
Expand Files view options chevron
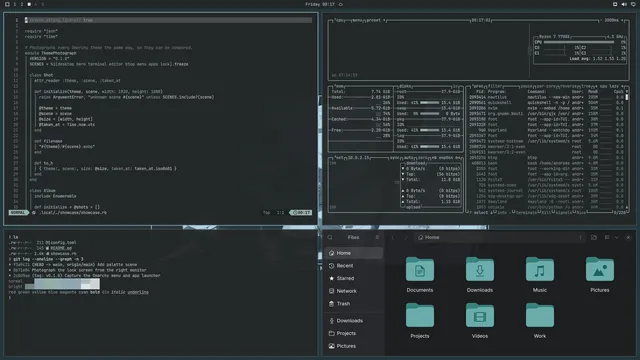616,238
